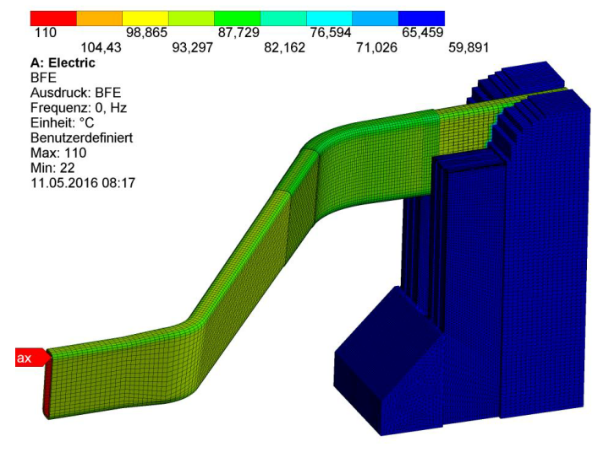The height and width of the screenshot is (463, 614).
Task: Click the "A: Electric" result title
Action: pos(63,62)
